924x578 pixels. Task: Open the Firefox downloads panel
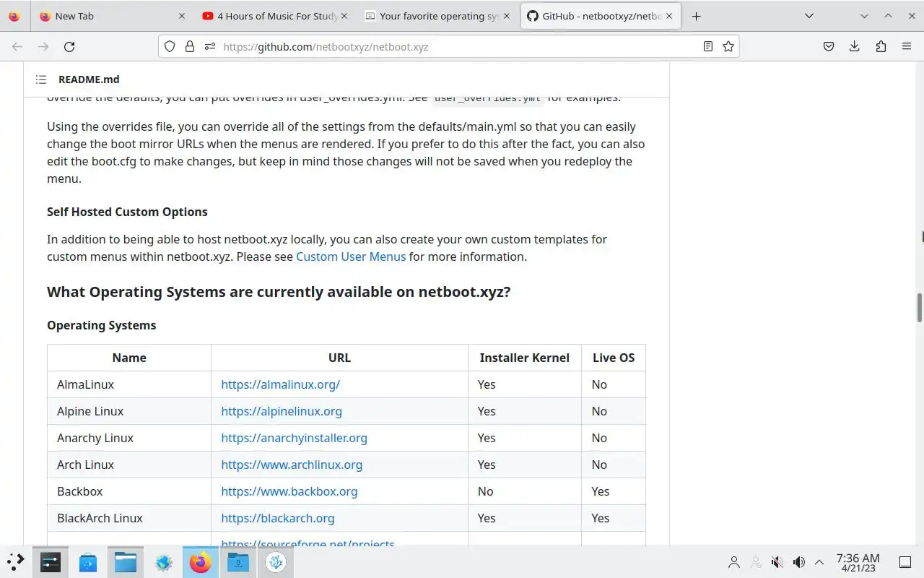click(x=855, y=46)
